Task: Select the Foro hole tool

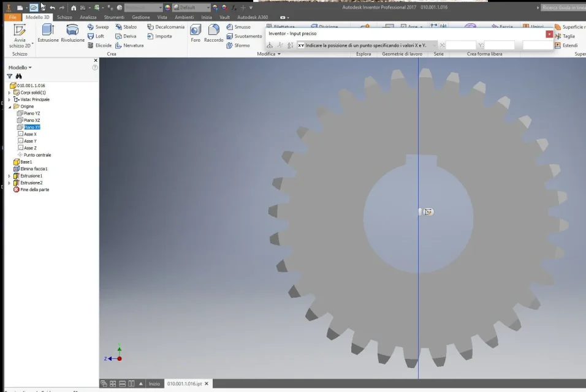Action: point(196,33)
